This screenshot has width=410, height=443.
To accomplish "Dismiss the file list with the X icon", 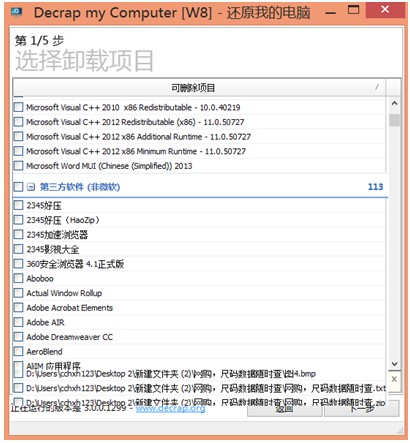I will [394, 379].
